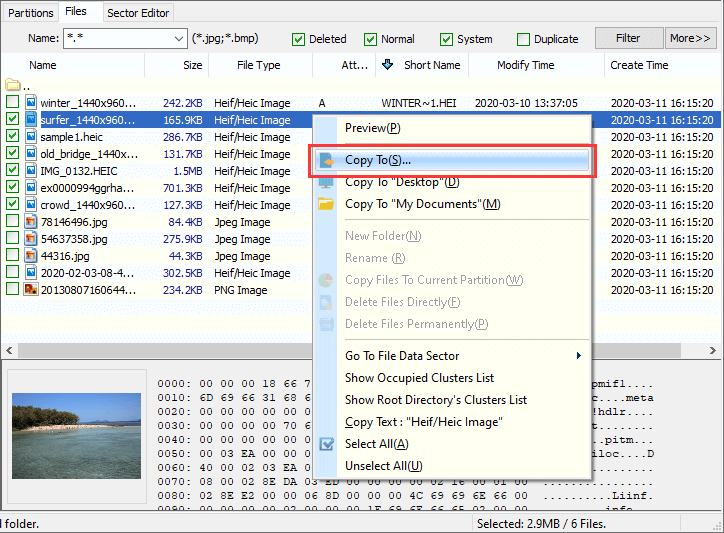Click the beach preview thumbnail
This screenshot has height=533, width=724.
(x=76, y=435)
